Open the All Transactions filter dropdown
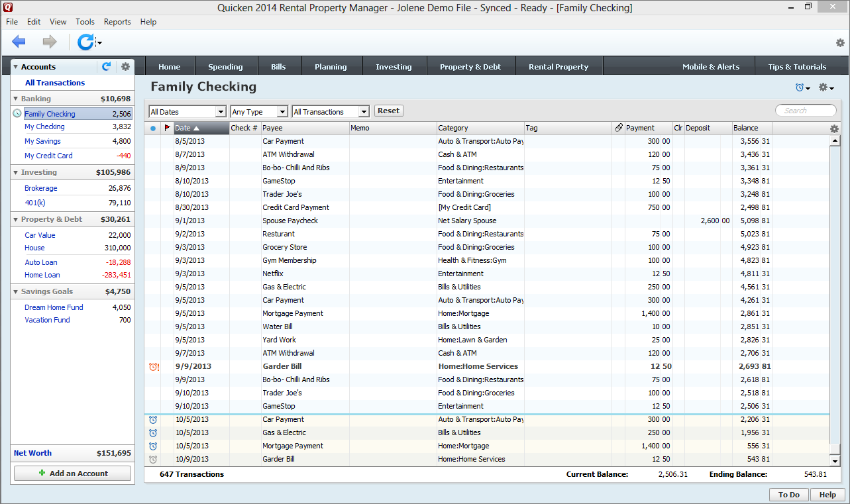The height and width of the screenshot is (504, 850). pyautogui.click(x=363, y=112)
